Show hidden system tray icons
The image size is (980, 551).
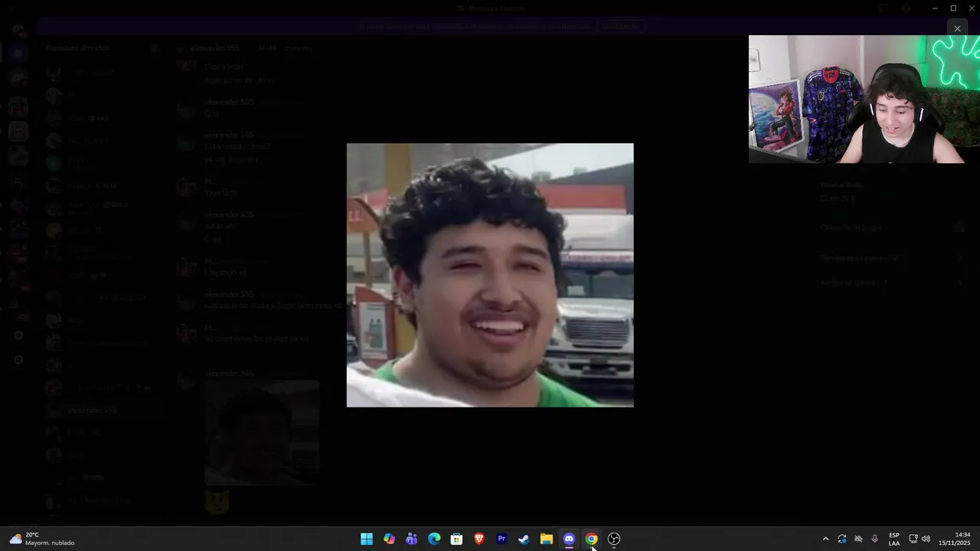coord(825,539)
